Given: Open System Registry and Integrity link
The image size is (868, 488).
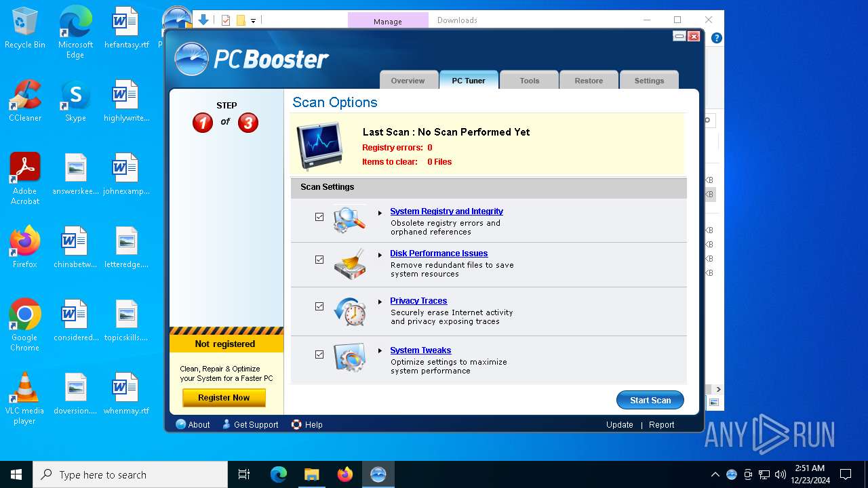Looking at the screenshot, I should [446, 211].
